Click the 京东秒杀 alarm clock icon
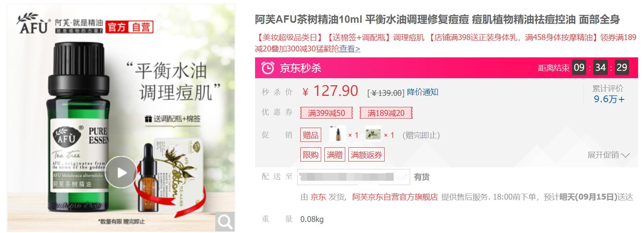The height and width of the screenshot is (233, 644). point(268,68)
